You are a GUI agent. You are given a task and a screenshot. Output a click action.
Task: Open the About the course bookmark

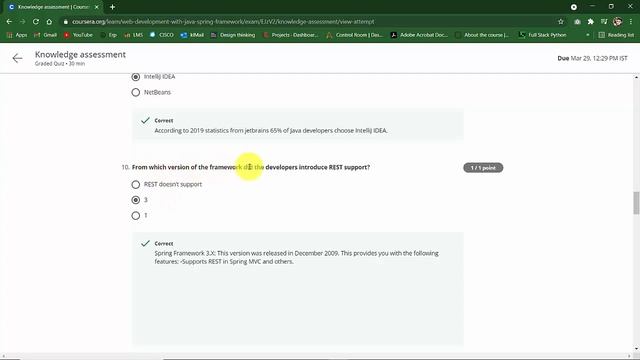(x=482, y=35)
